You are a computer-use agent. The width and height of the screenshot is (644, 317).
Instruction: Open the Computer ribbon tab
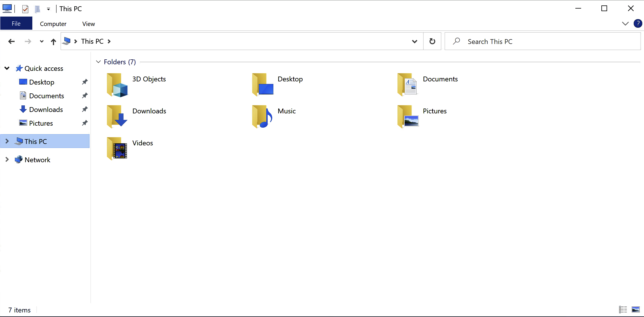(53, 24)
